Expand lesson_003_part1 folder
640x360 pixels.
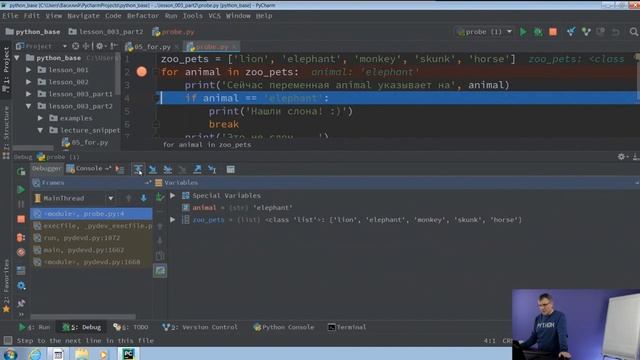[29, 94]
